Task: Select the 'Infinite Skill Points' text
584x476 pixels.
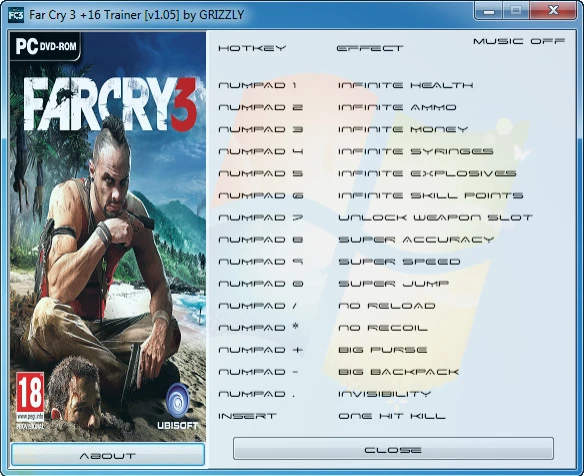Action: pos(431,195)
